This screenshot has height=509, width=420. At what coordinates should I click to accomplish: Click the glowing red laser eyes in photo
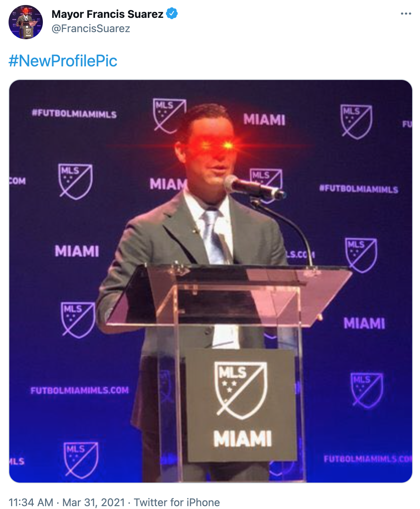[217, 146]
